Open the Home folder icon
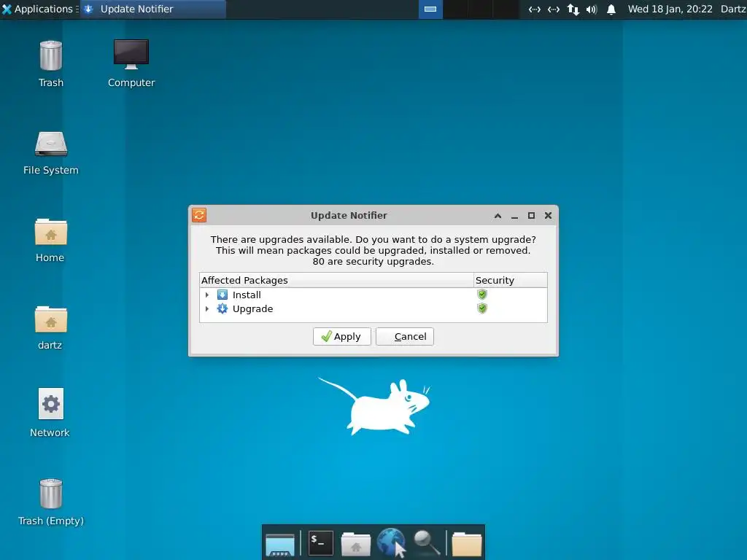The height and width of the screenshot is (560, 747). [x=50, y=232]
